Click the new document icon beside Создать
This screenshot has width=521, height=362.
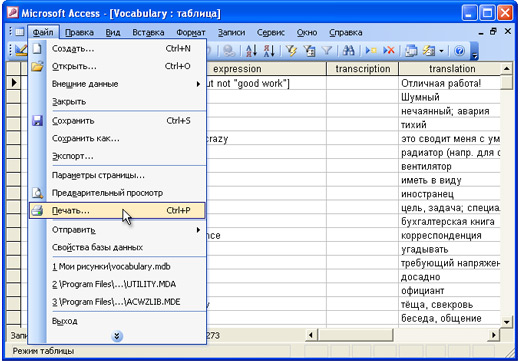[37, 49]
